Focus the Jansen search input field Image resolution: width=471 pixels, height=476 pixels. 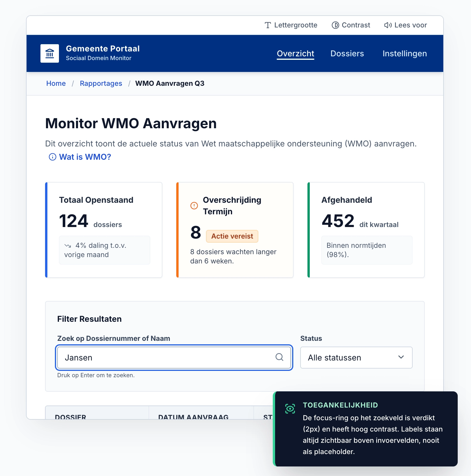click(174, 358)
